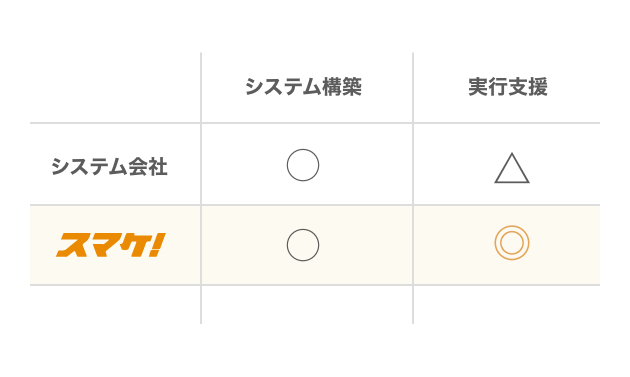Screen dimensions: 630x377
Task: Click the 構築 kanji in the header
Action: (x=342, y=87)
